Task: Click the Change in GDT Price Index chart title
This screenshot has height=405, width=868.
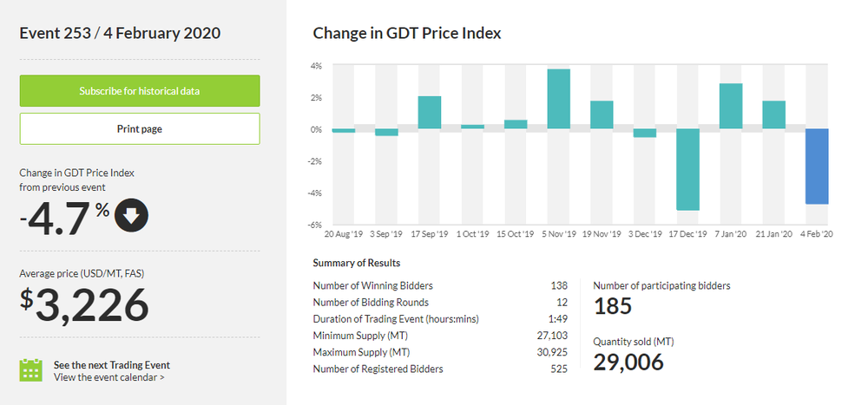Action: tap(406, 33)
